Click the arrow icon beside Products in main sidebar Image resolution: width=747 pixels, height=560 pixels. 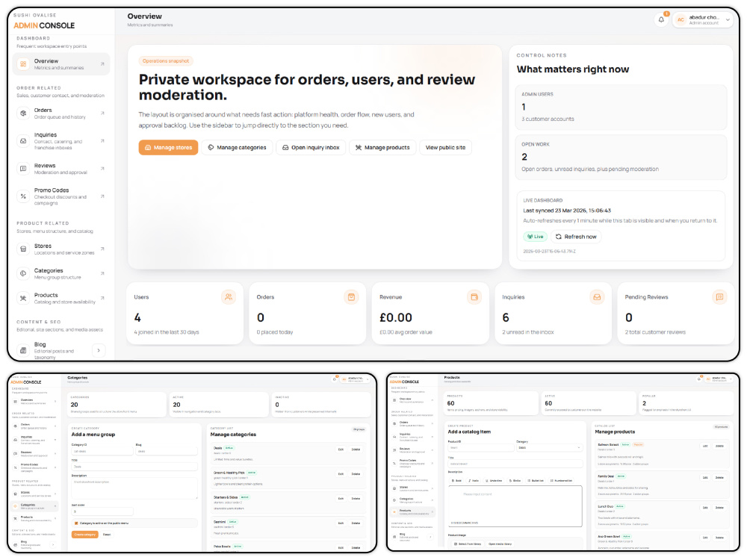pos(102,298)
